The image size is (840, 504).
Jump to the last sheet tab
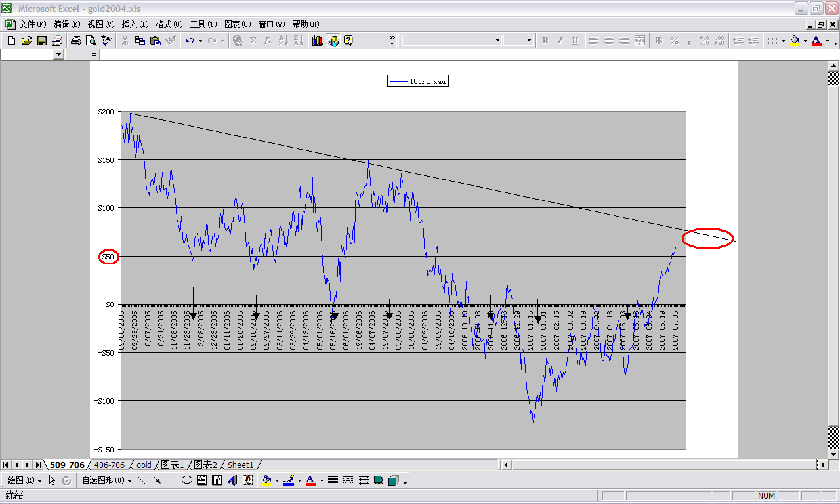[38, 465]
